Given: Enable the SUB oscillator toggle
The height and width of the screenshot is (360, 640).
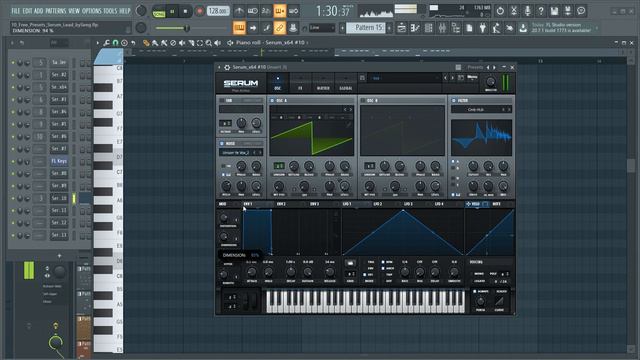Looking at the screenshot, I should pos(222,100).
